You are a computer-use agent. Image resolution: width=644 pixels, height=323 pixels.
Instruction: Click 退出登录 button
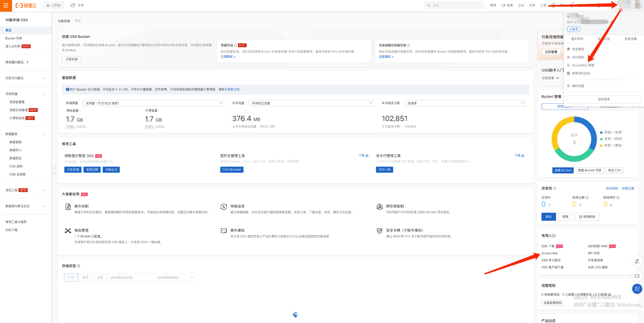(x=604, y=99)
